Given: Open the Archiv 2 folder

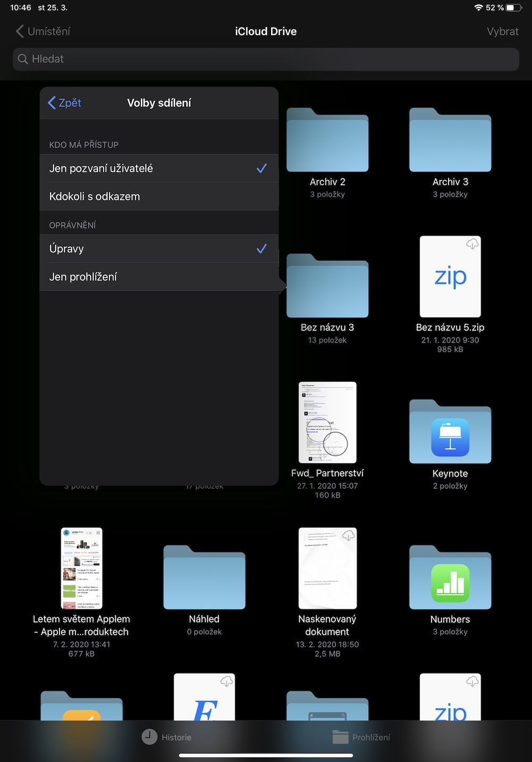Looking at the screenshot, I should pyautogui.click(x=327, y=140).
